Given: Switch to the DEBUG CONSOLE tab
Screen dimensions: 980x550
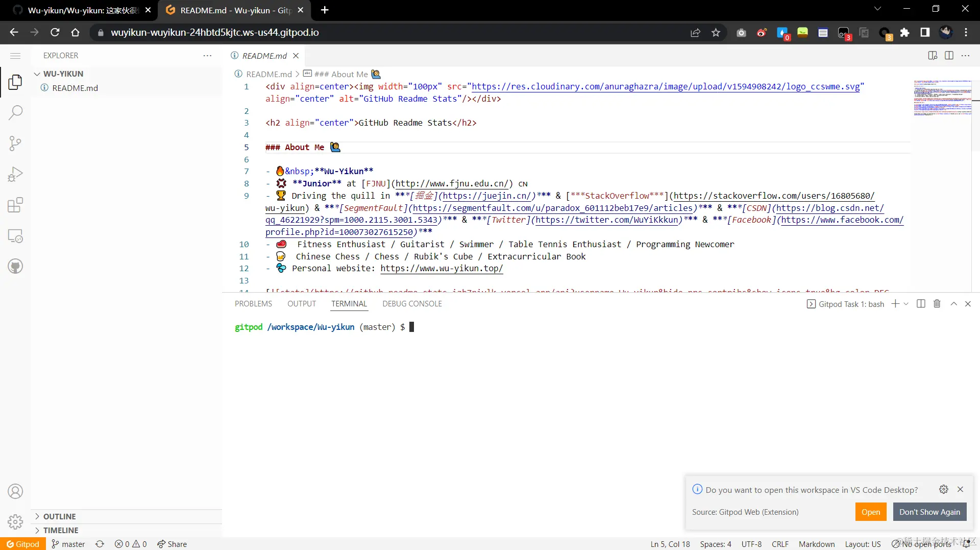Looking at the screenshot, I should pyautogui.click(x=412, y=304).
